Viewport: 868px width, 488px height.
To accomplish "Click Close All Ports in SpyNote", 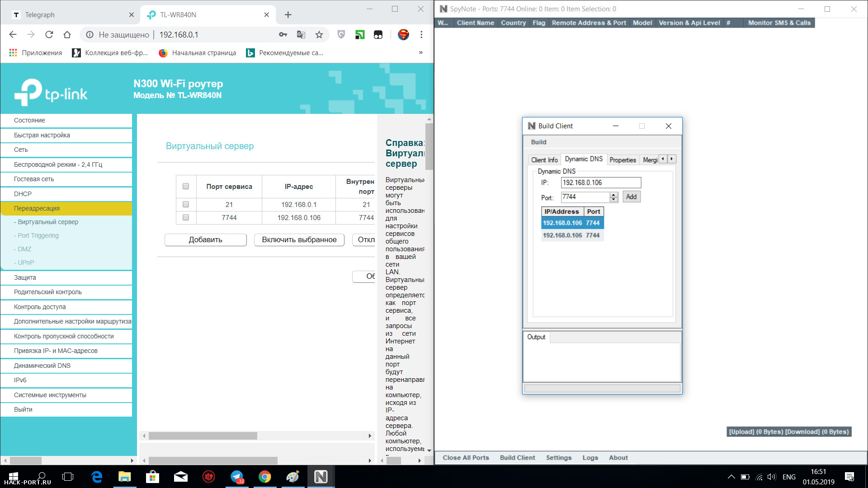I will pyautogui.click(x=466, y=458).
